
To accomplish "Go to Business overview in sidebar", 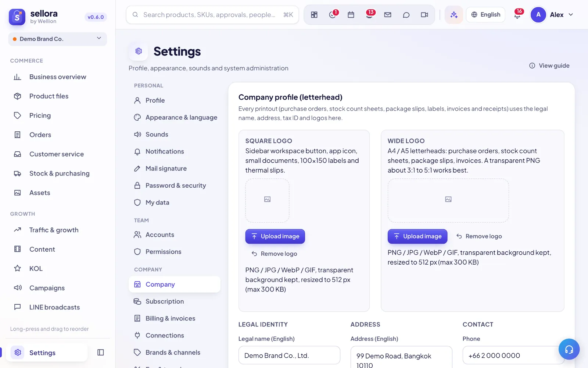I will tap(58, 77).
